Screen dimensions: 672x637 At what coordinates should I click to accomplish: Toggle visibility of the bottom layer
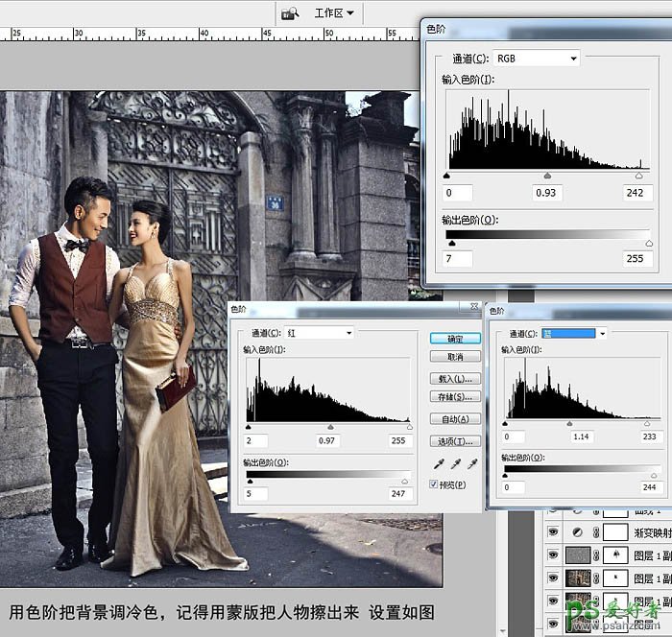[552, 624]
